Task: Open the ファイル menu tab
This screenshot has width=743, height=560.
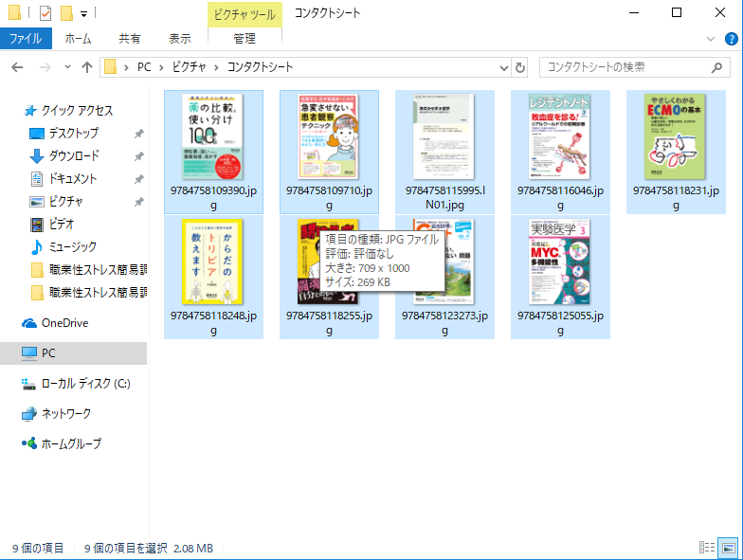Action: [x=26, y=39]
